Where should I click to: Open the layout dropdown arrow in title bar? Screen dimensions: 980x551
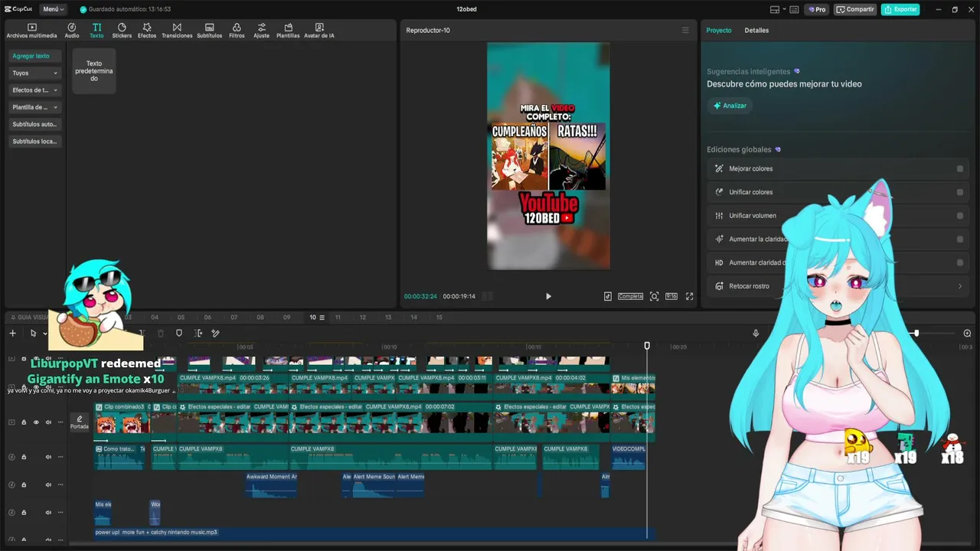point(784,10)
